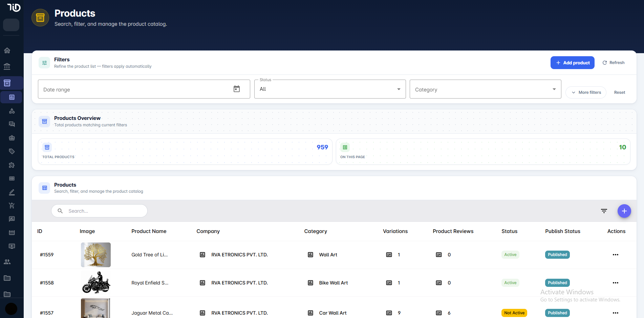Image resolution: width=644 pixels, height=318 pixels.
Task: Sort by Company column header
Action: click(208, 231)
